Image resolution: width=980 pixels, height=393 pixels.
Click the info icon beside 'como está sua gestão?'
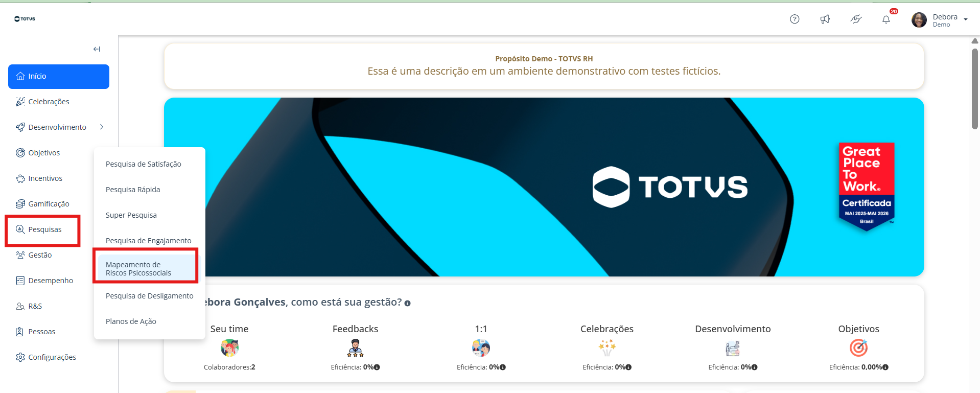coord(407,303)
